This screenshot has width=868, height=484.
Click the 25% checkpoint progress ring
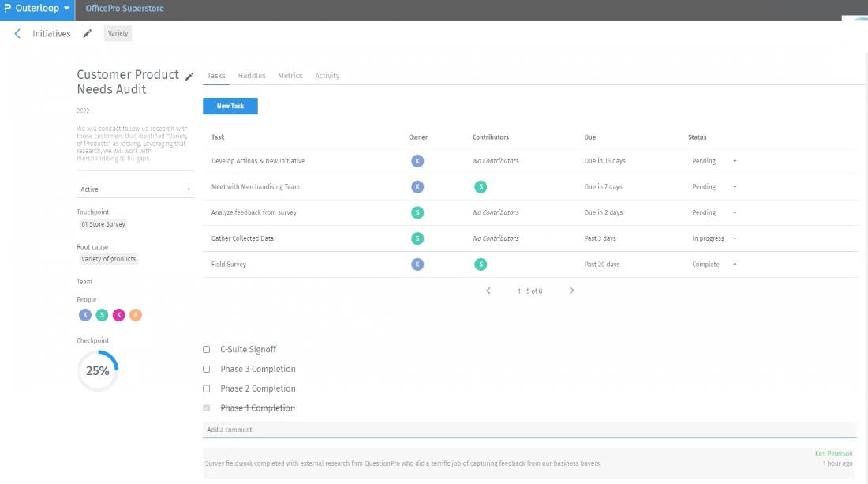(98, 371)
